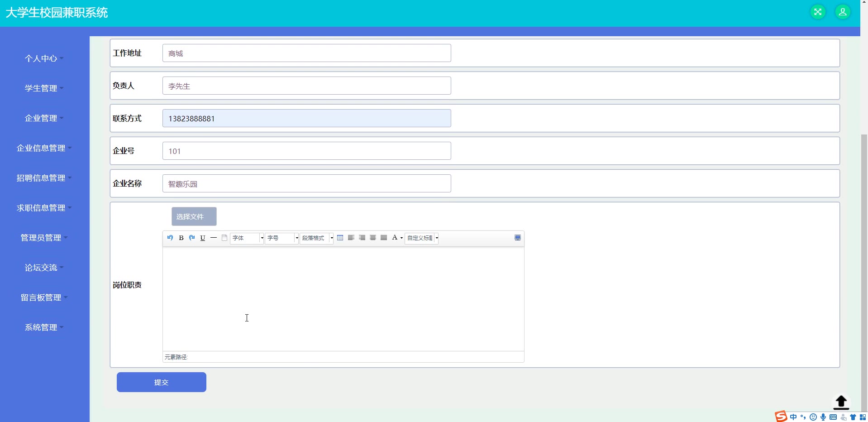This screenshot has width=868, height=422.
Task: Click the 工作地址 input field
Action: pyautogui.click(x=307, y=53)
